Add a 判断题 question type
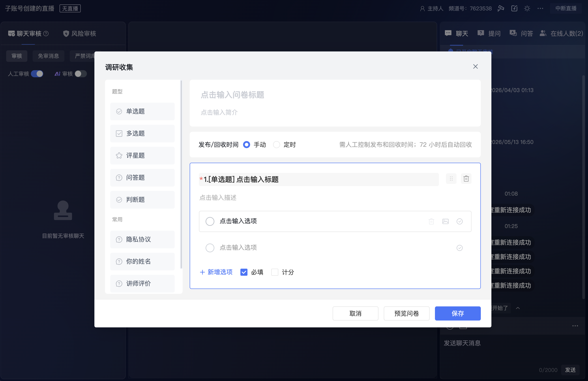 point(142,200)
